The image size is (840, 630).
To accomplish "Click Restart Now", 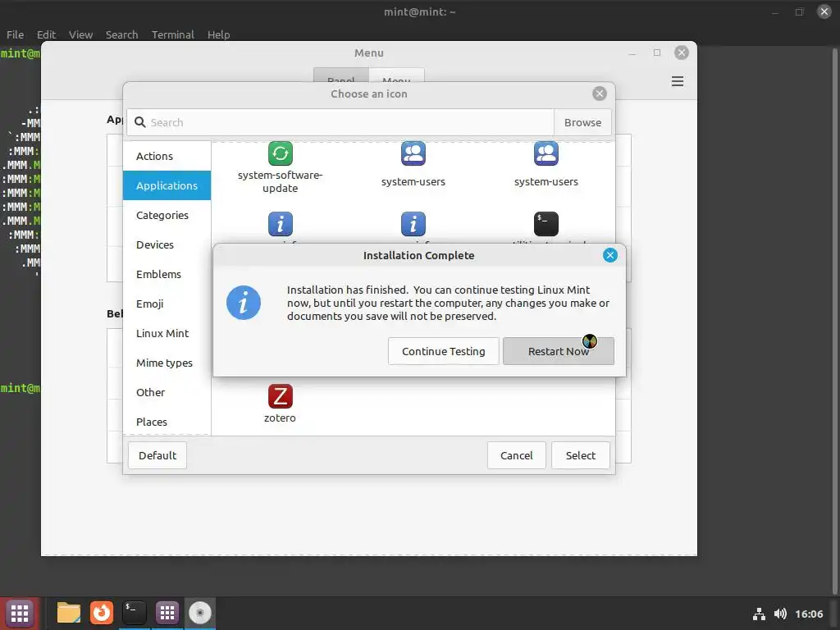I will pyautogui.click(x=558, y=351).
